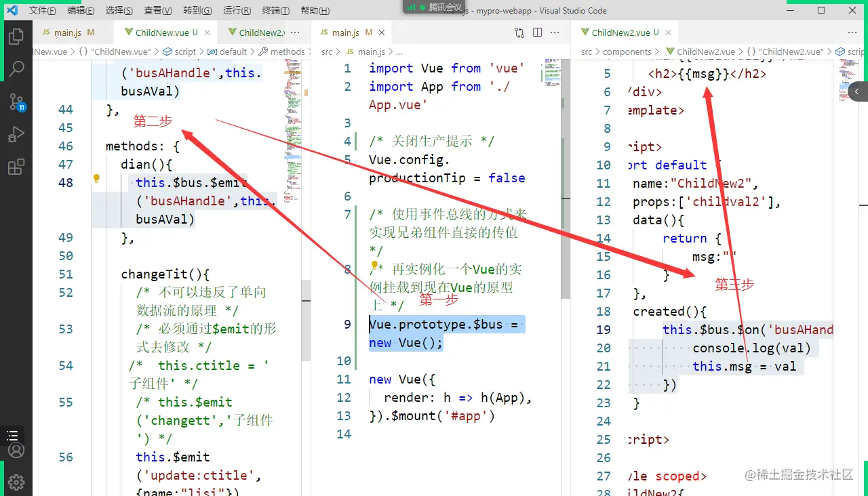The image size is (868, 496).
Task: Click ChildNew2.vue file breadcrumb in right editor
Action: [x=701, y=51]
